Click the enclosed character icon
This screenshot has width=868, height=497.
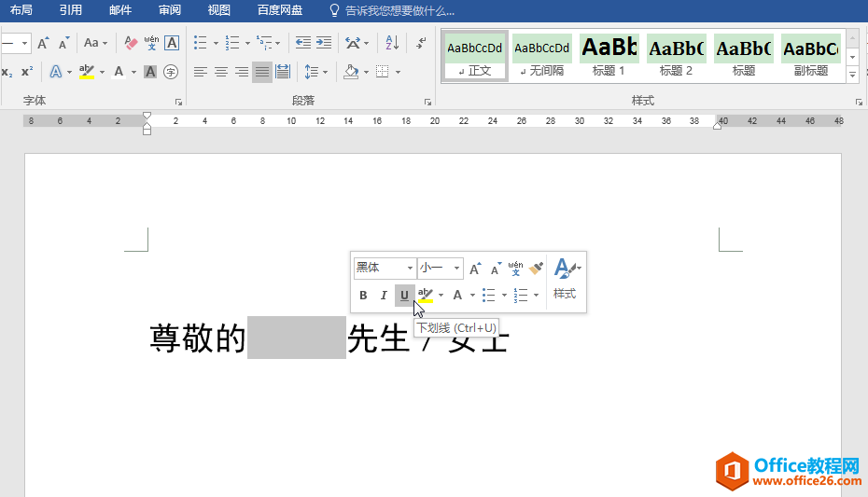(171, 72)
